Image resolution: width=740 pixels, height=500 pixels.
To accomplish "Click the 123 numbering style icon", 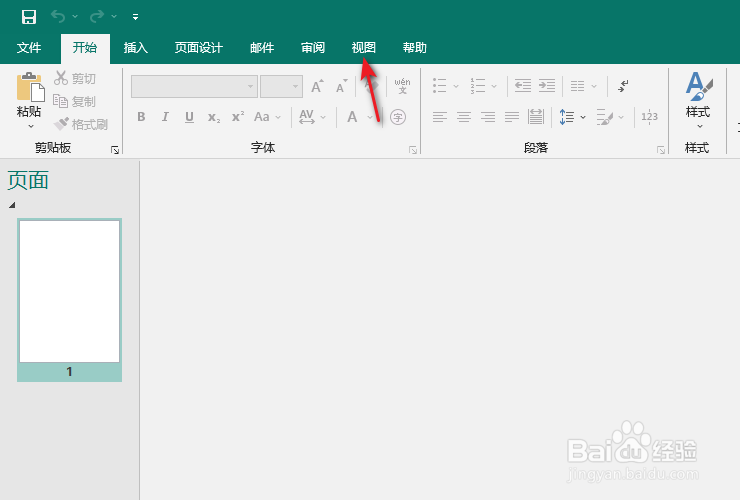I will point(649,117).
